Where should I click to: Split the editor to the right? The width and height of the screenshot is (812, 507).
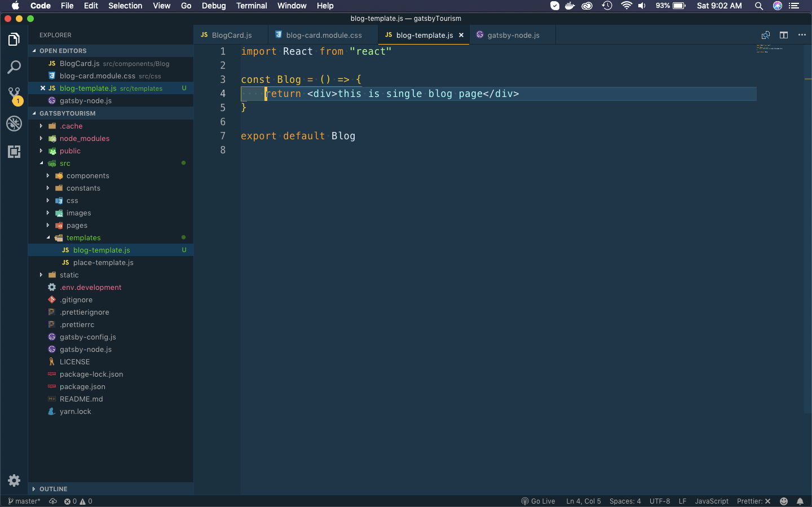784,35
